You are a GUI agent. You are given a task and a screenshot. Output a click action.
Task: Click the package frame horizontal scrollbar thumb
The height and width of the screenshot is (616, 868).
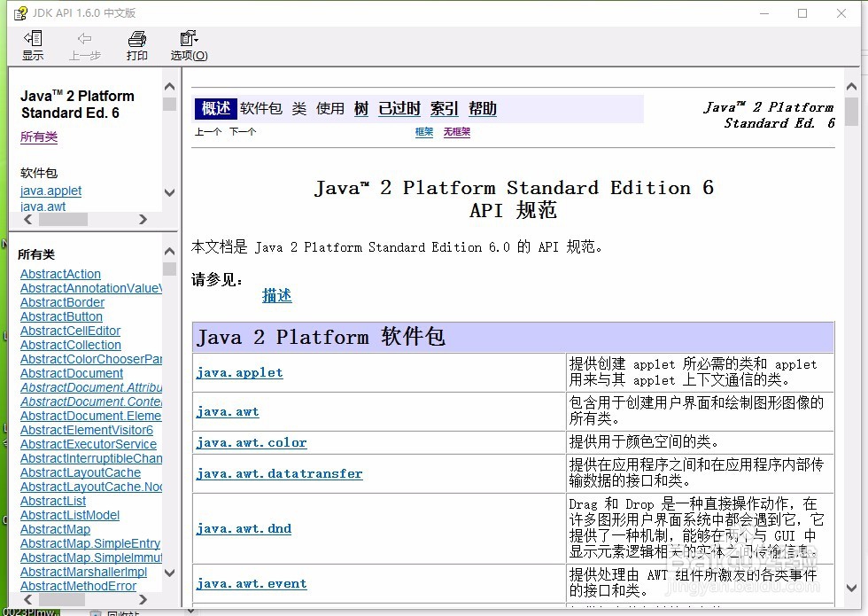pyautogui.click(x=63, y=220)
